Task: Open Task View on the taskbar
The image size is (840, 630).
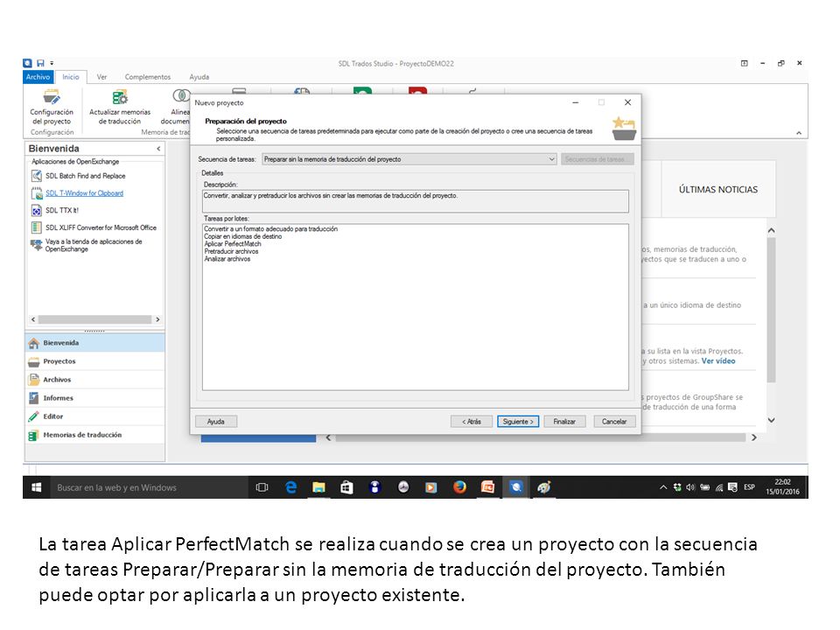Action: pos(262,487)
